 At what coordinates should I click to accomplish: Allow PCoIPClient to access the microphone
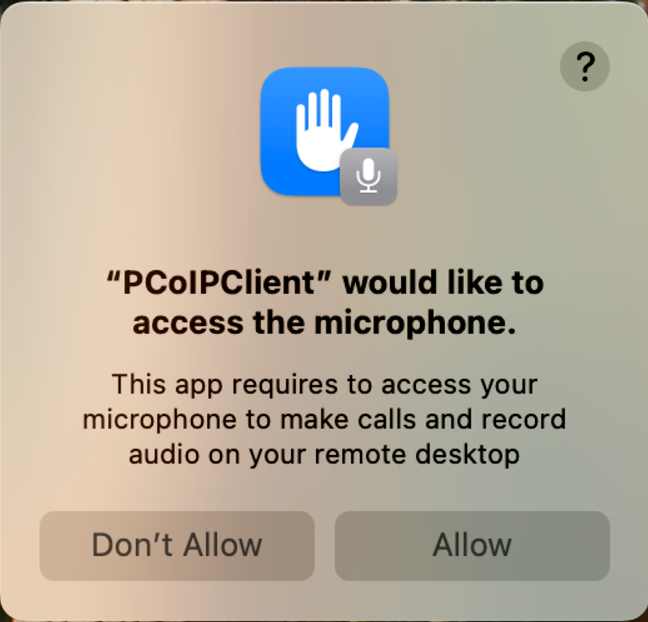point(472,546)
